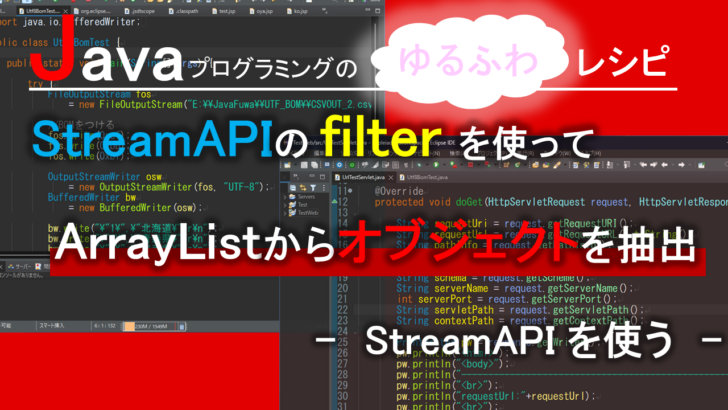Click the Next Annotation toolbar icon
728x410 pixels.
click(x=610, y=165)
